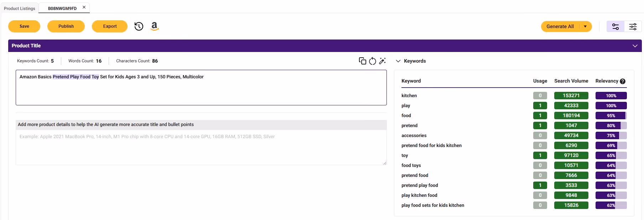Screen dimensions: 644x220
Task: Collapse the Keywords panel chevron
Action: pos(398,61)
